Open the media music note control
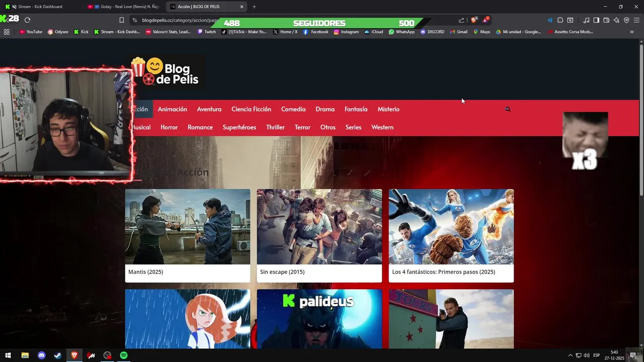 click(586, 20)
